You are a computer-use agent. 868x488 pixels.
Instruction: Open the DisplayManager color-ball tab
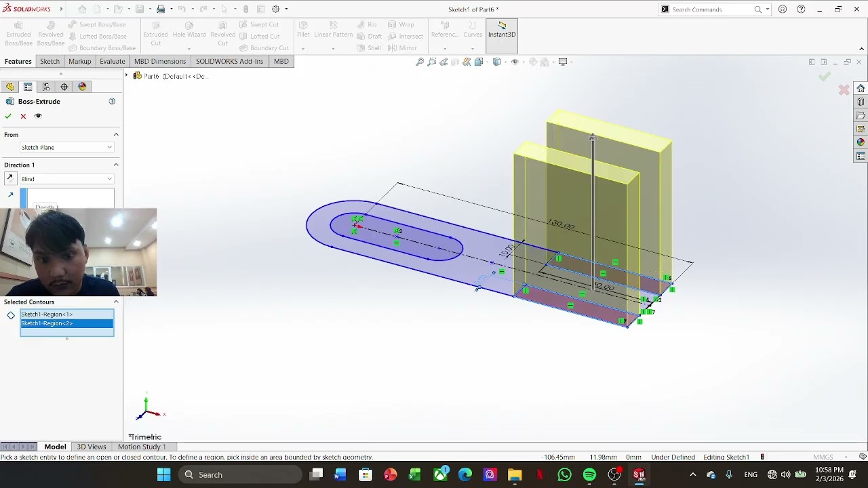tap(83, 87)
